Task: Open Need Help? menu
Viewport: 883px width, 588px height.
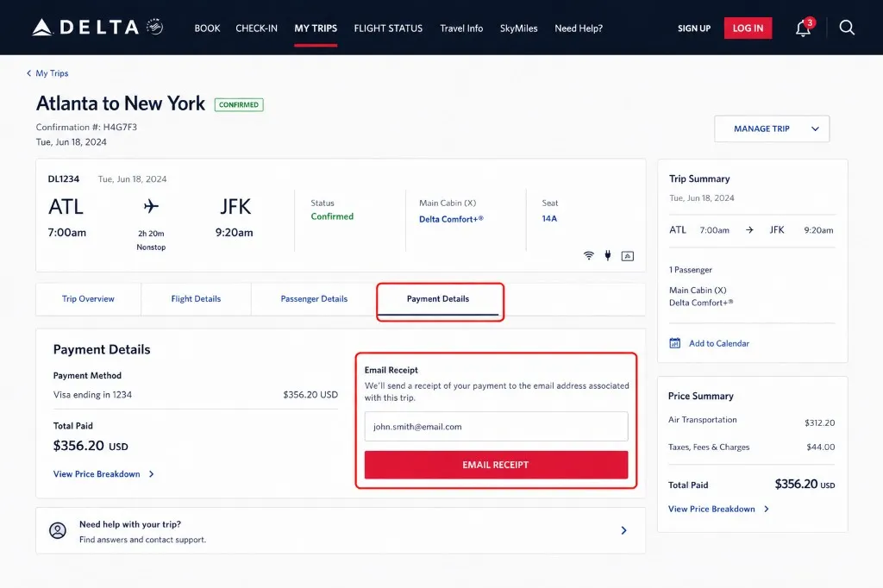Action: click(x=579, y=28)
